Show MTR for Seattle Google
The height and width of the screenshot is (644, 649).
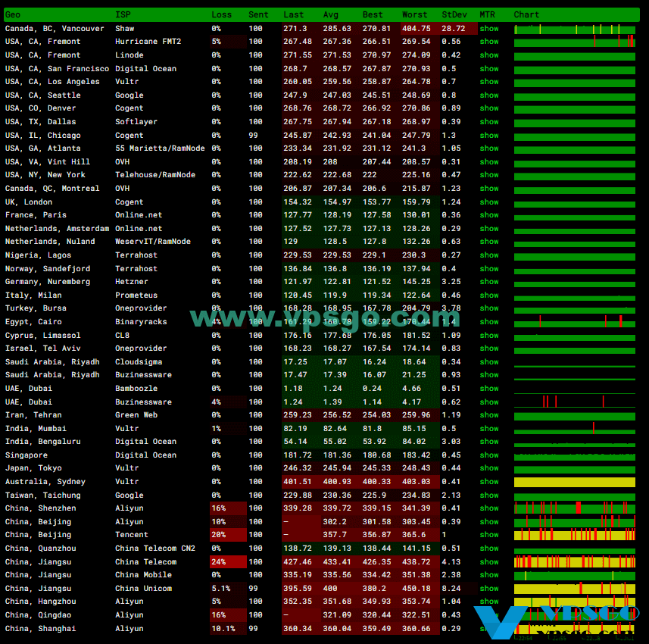[488, 95]
